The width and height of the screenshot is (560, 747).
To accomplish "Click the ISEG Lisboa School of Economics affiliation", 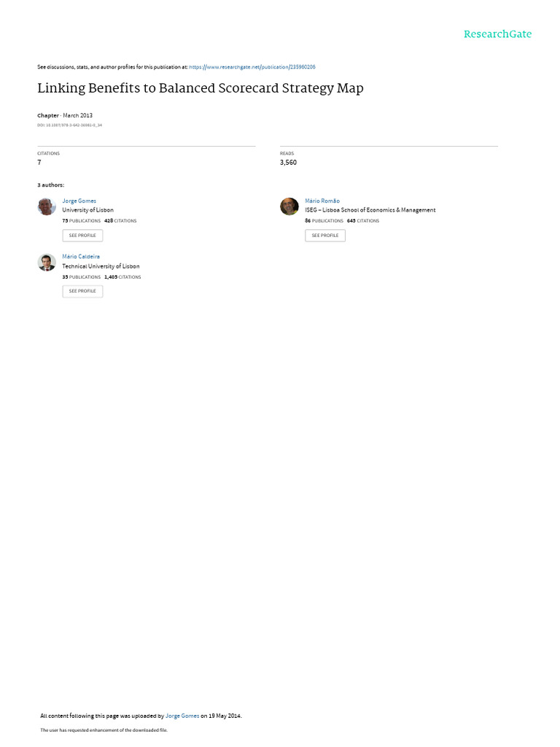I will click(x=370, y=210).
